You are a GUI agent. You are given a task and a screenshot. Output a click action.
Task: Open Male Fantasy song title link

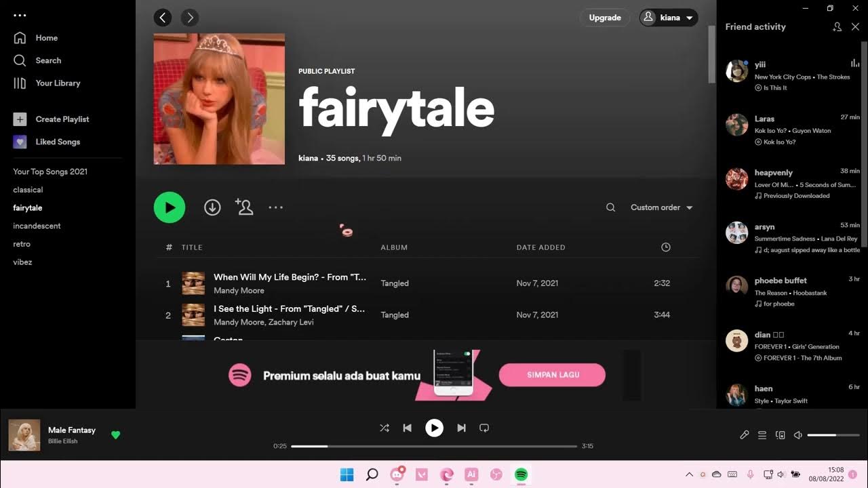72,430
